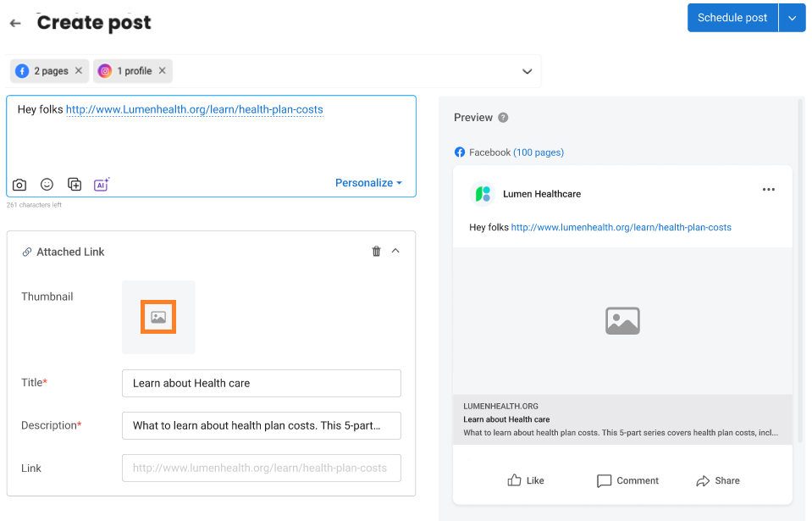The image size is (812, 521).
Task: Click the Like button in the preview
Action: pyautogui.click(x=525, y=480)
